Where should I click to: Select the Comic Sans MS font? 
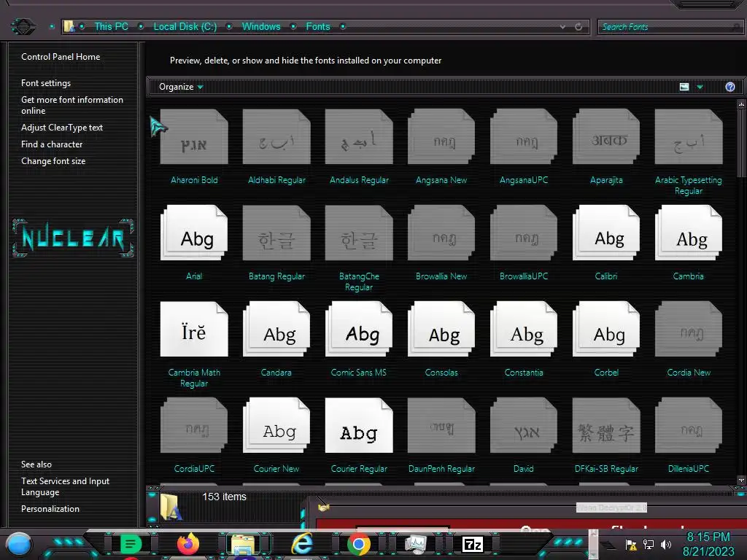pos(359,329)
